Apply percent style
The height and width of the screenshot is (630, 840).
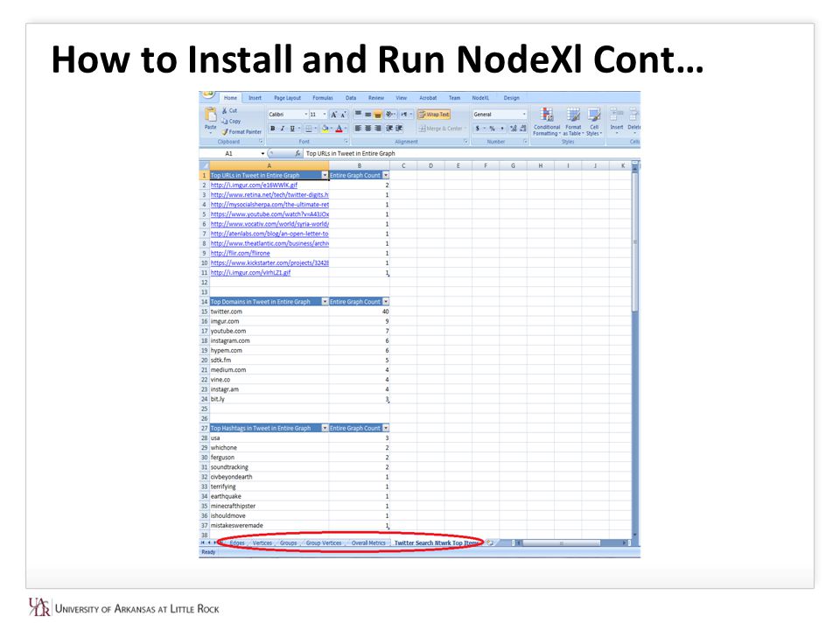tap(492, 129)
